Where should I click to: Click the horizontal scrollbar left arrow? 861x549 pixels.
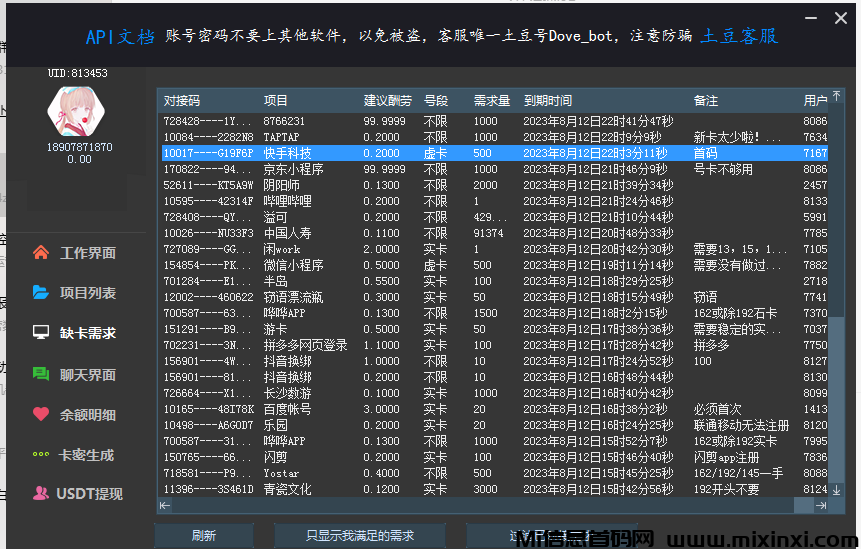point(166,506)
